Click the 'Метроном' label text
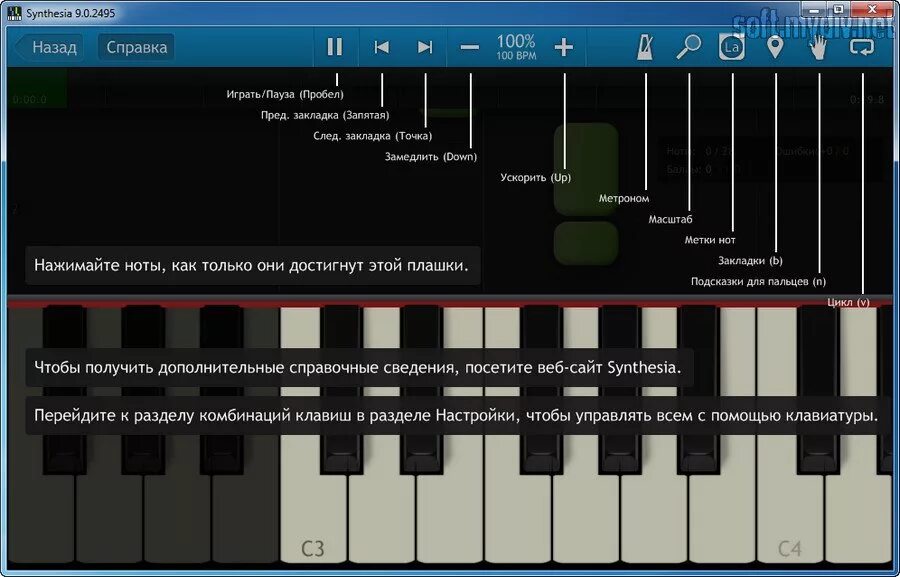 pyautogui.click(x=624, y=198)
